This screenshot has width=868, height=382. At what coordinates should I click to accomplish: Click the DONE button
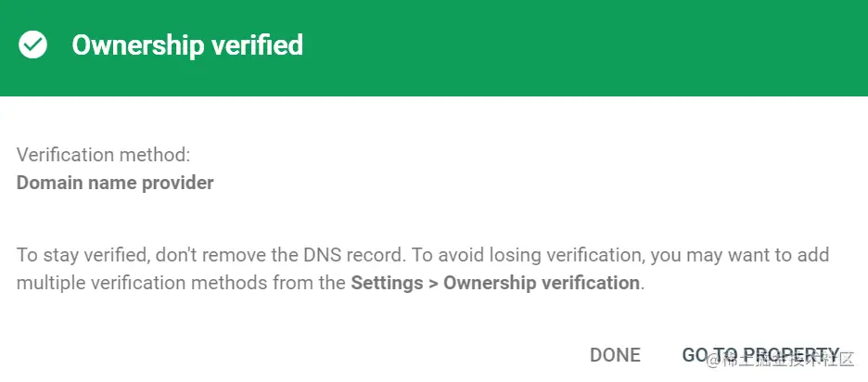point(615,355)
